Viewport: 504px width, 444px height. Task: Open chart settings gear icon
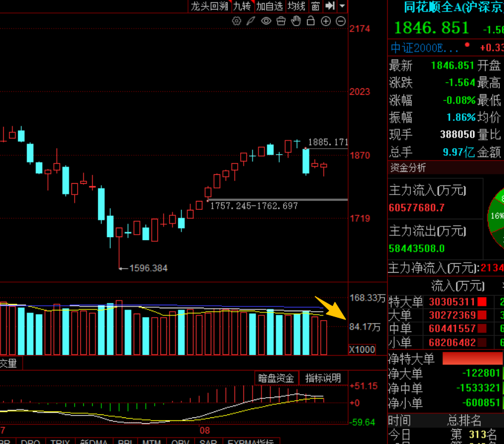[237, 21]
